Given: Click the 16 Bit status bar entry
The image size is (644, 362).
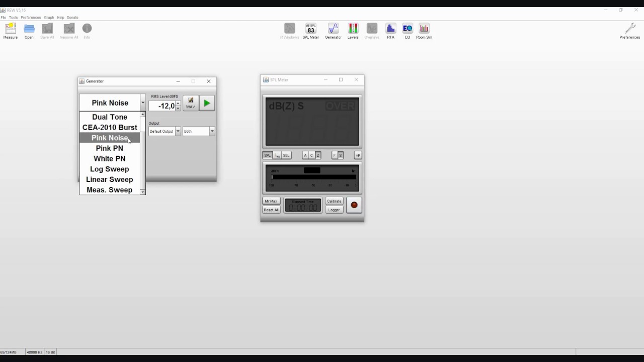Looking at the screenshot, I should (50, 352).
